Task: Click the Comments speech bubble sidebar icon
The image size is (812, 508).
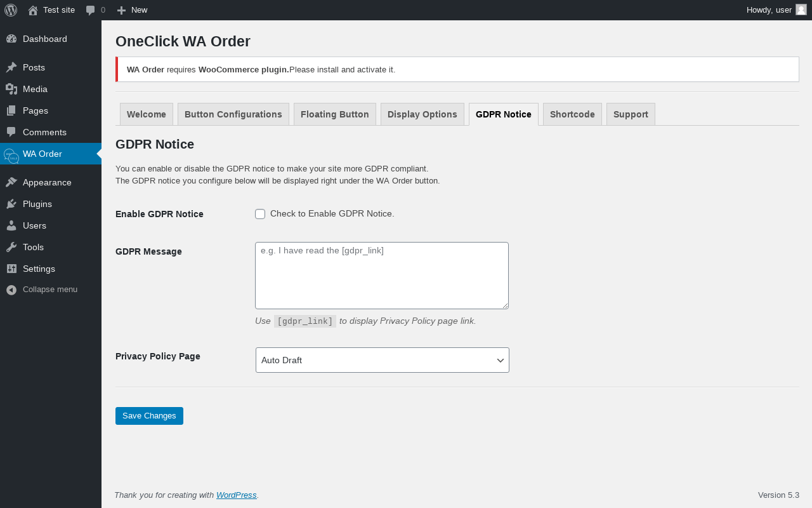Action: (11, 132)
